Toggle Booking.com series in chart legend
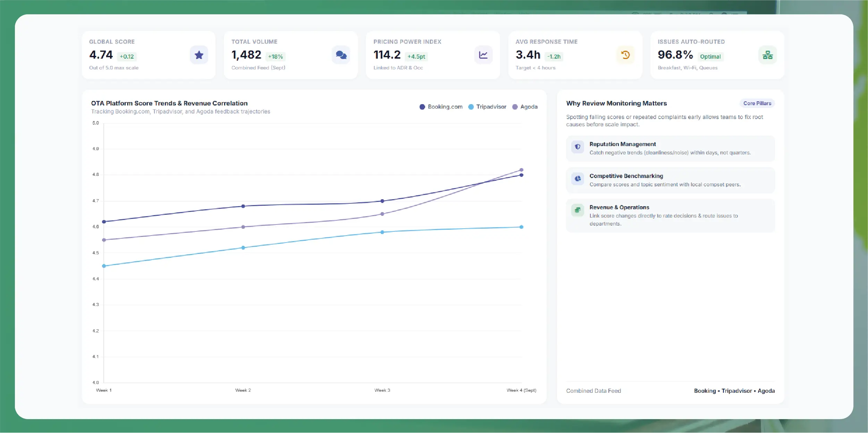The height and width of the screenshot is (433, 868). tap(441, 107)
